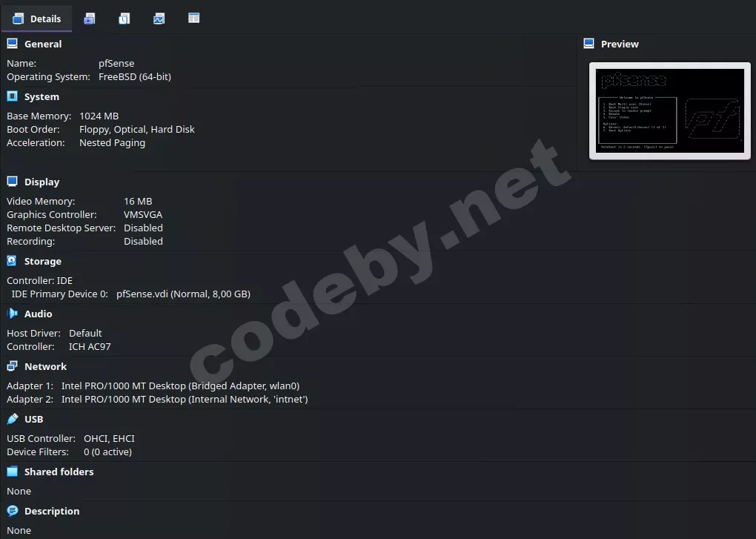Screen dimensions: 756x539
Task: Click the Preview panel icon
Action: 590,43
